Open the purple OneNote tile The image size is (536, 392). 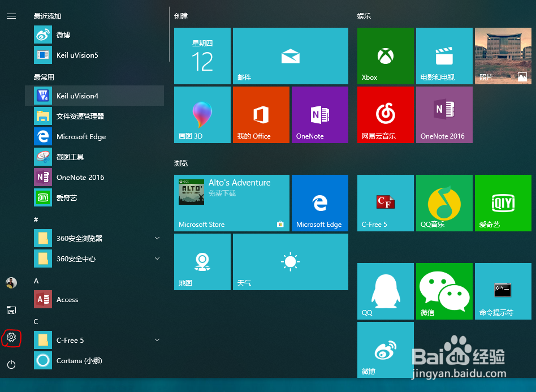[x=320, y=115]
